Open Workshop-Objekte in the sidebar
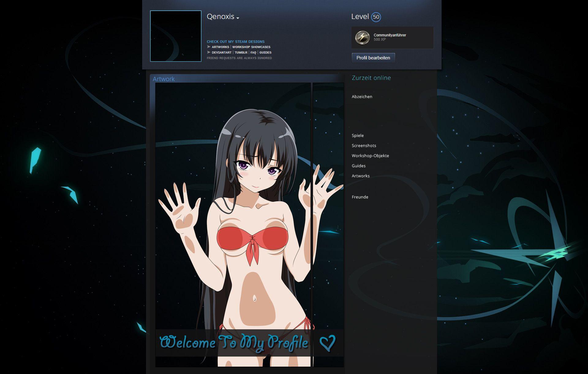 [x=370, y=156]
